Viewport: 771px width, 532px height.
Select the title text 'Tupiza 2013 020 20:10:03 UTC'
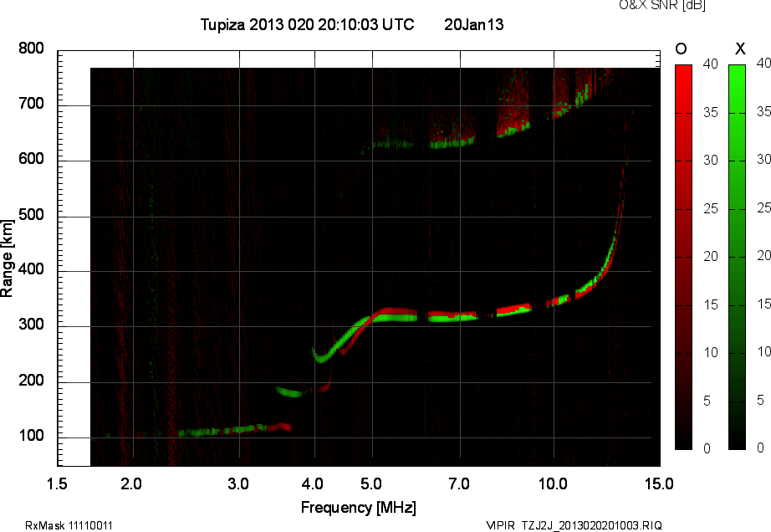click(x=308, y=24)
